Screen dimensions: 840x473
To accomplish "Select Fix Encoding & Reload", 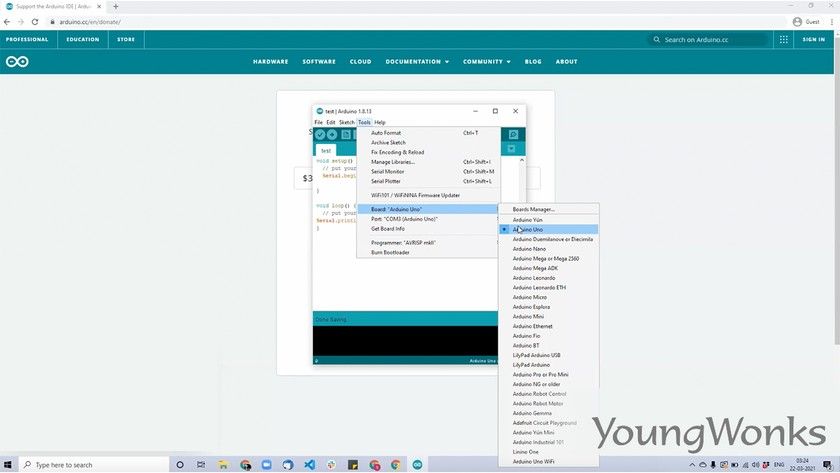I will pos(428,152).
